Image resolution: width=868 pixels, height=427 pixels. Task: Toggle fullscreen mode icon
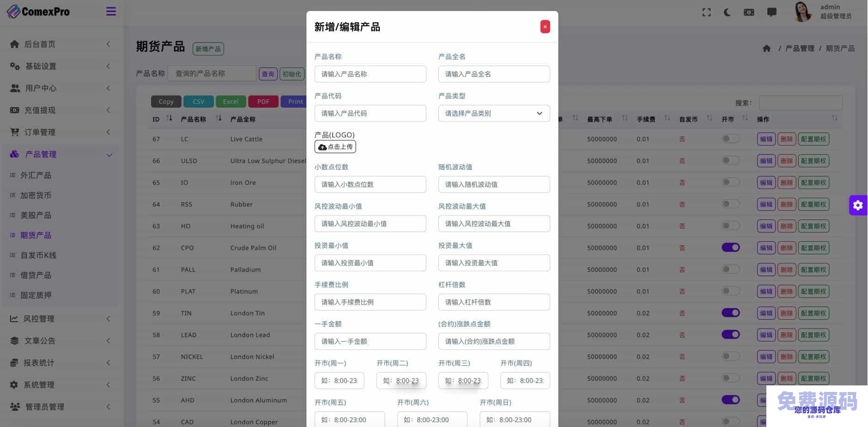[x=706, y=12]
